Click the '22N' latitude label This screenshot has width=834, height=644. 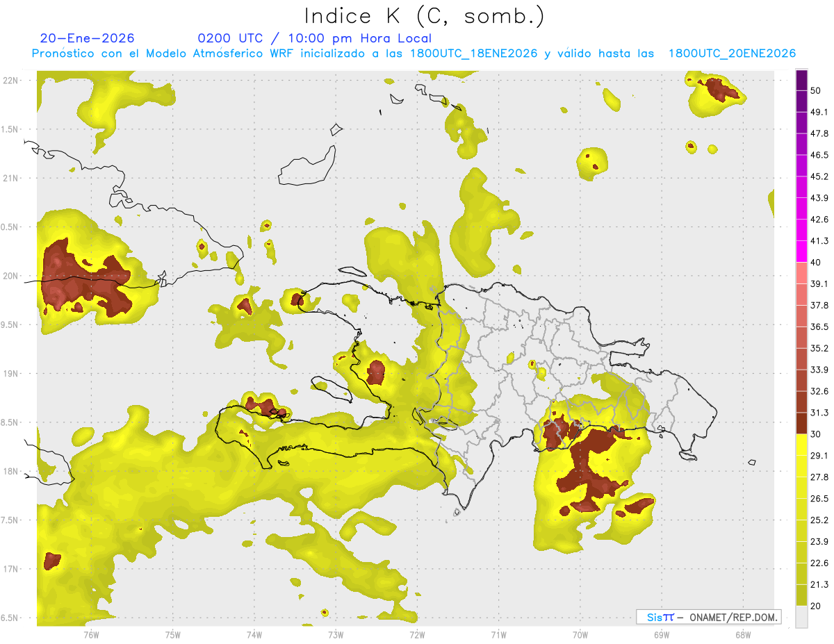(10, 80)
